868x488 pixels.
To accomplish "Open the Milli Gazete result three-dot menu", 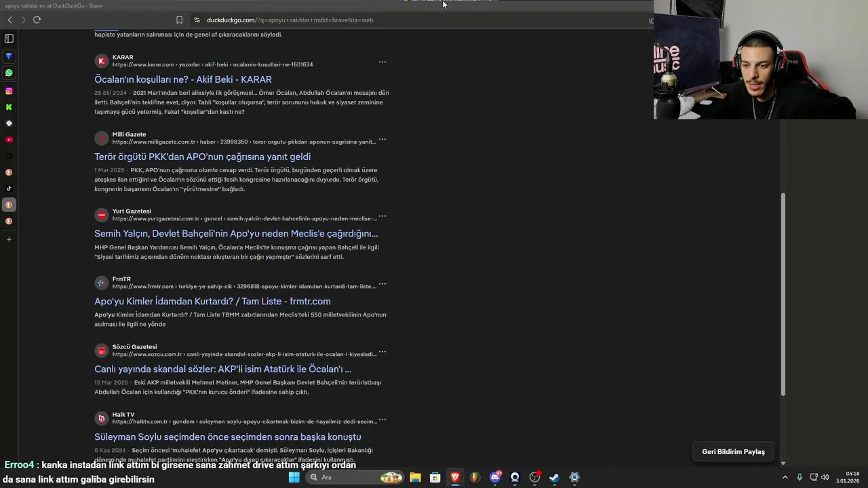I will [x=382, y=139].
